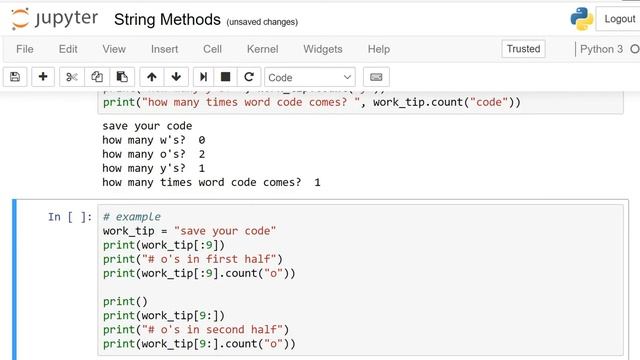
Task: Open the File menu
Action: [25, 49]
